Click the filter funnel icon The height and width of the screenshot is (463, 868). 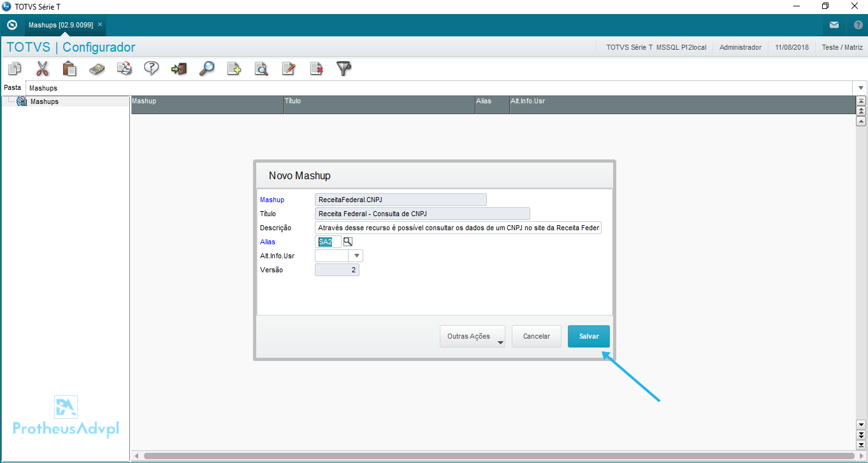[x=344, y=68]
